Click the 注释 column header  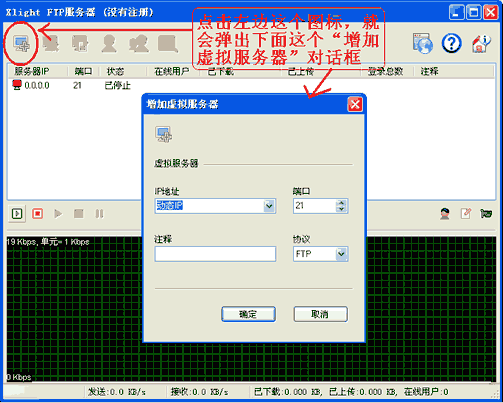pyautogui.click(x=429, y=71)
